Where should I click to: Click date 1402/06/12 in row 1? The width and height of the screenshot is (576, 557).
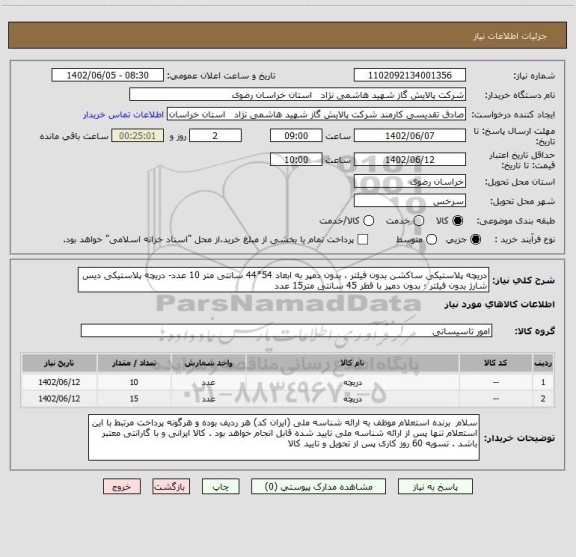[x=59, y=382]
